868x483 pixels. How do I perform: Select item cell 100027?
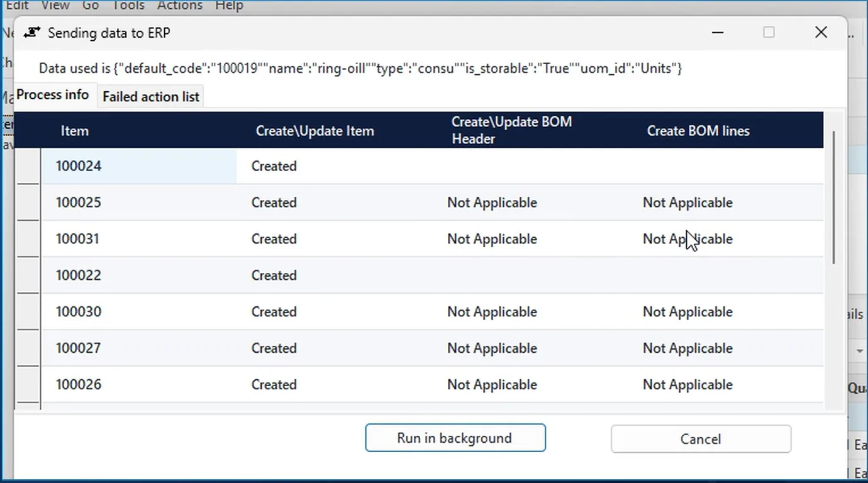coord(139,348)
